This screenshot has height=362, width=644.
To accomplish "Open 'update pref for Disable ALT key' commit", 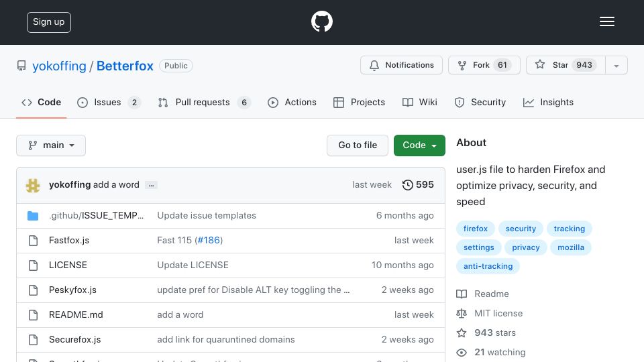I will [254, 290].
